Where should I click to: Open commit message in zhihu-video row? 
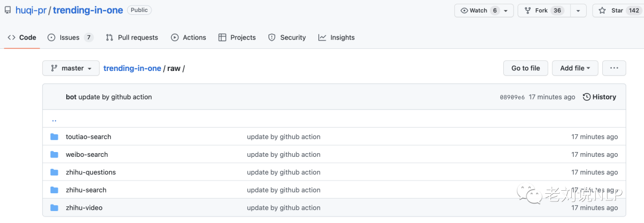click(283, 207)
